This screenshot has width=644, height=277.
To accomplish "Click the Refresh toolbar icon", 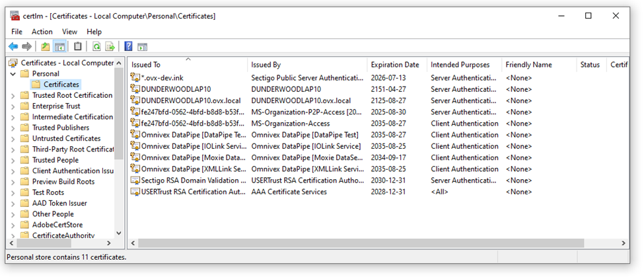I will 96,46.
